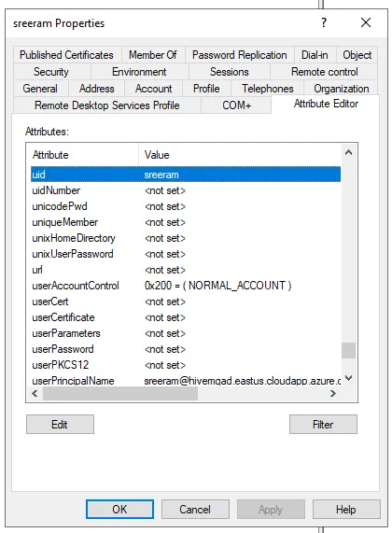The height and width of the screenshot is (533, 392).
Task: Click the horizontal scrollbar left arrow
Action: [x=35, y=394]
